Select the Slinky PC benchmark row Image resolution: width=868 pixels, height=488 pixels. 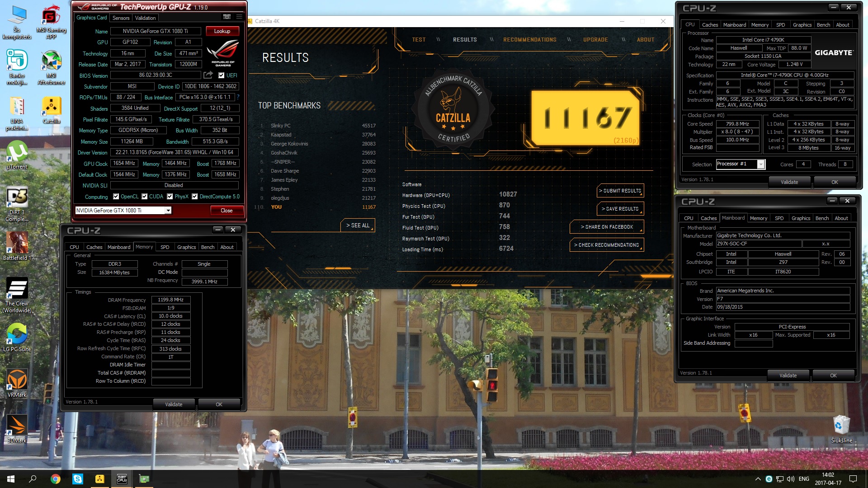tap(317, 126)
